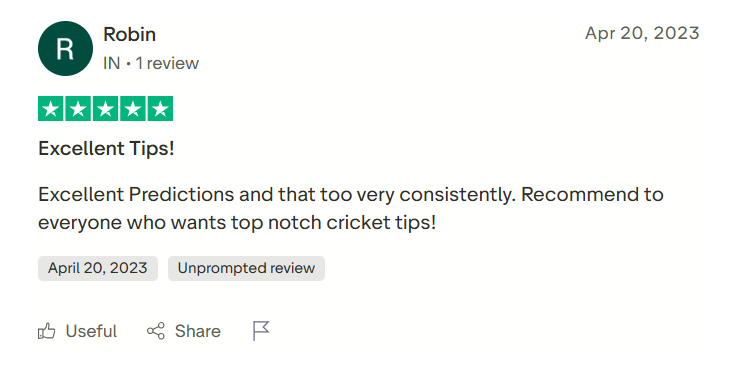Screen dimensions: 745x382
Task: Click the Unprompted review tag
Action: point(246,268)
